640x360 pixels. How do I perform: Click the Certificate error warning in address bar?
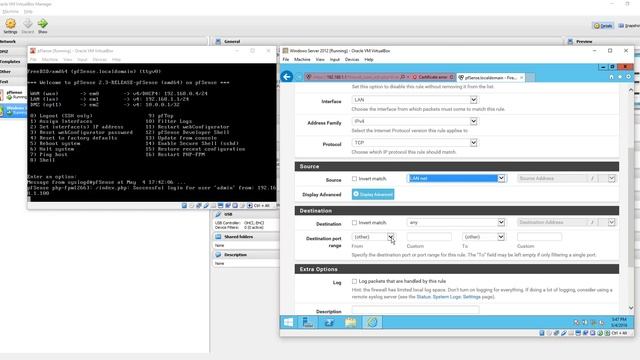[x=431, y=77]
